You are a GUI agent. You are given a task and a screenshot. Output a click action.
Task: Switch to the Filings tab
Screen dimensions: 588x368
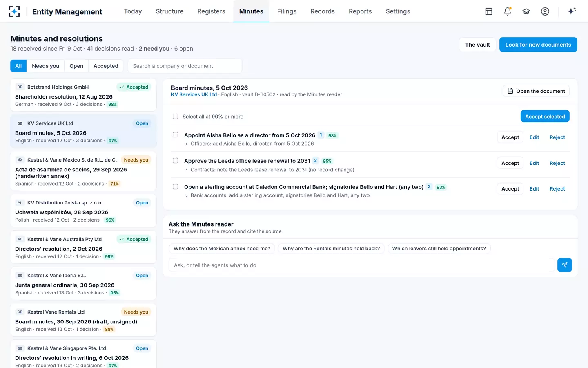point(287,11)
